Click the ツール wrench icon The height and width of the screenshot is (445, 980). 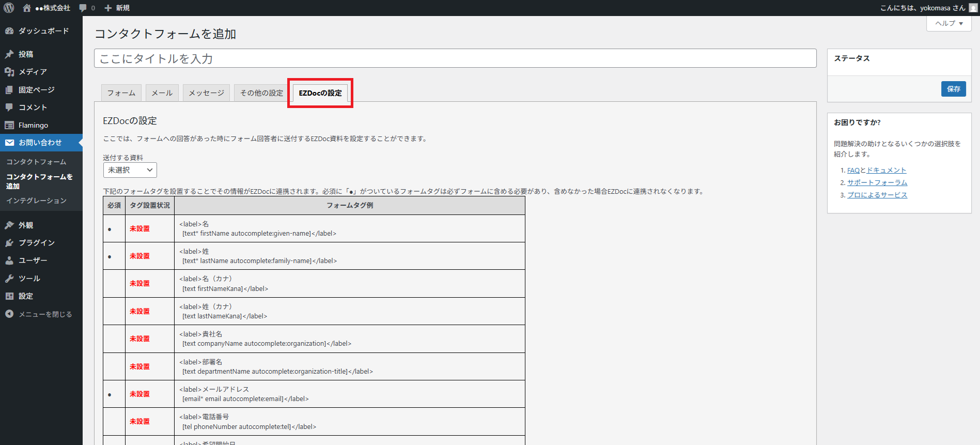pos(9,279)
